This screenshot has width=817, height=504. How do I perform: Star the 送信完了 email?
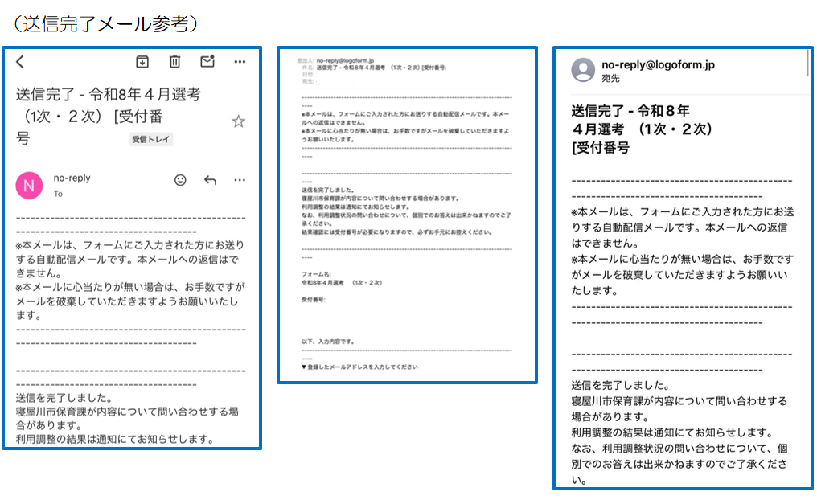(238, 121)
